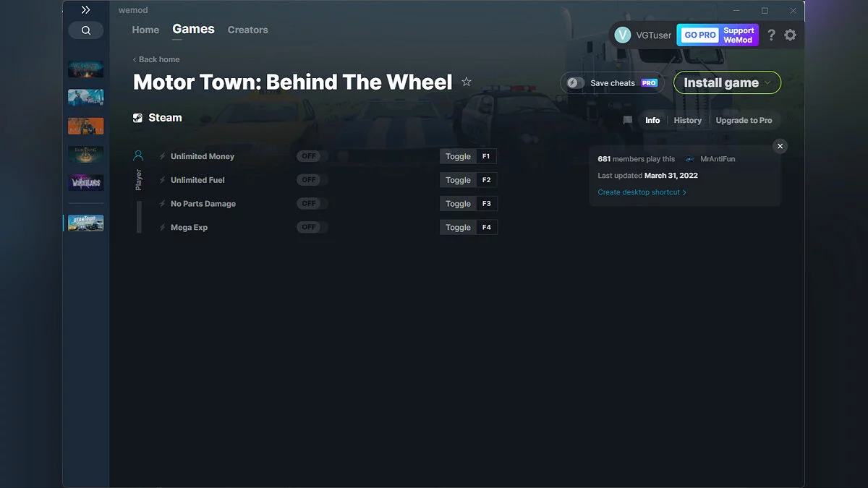Open the settings gear

point(790,34)
